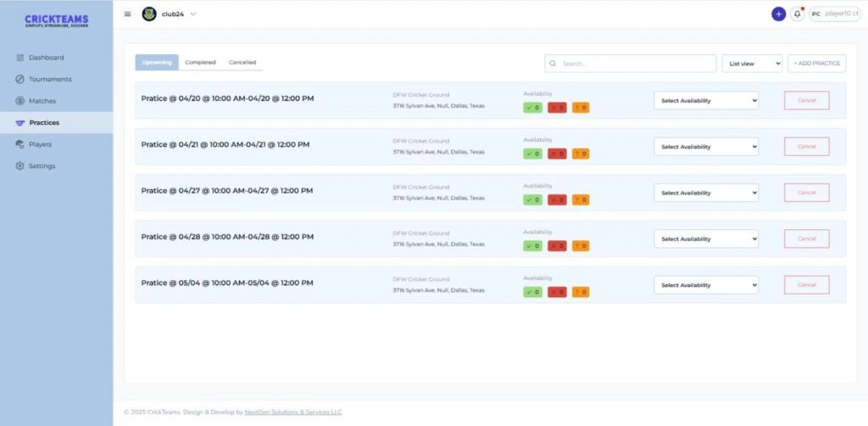Switch to the Completed tab
This screenshot has height=426, width=868.
pyautogui.click(x=200, y=63)
